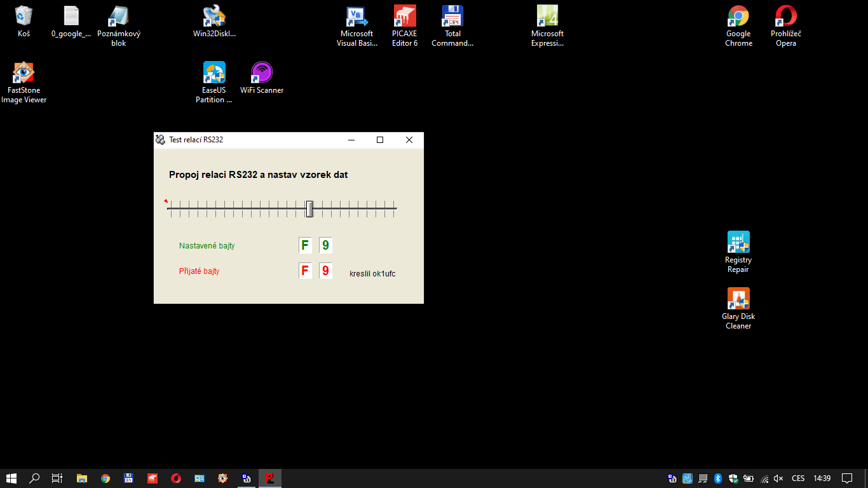Open Poznámkový blok

[118, 16]
